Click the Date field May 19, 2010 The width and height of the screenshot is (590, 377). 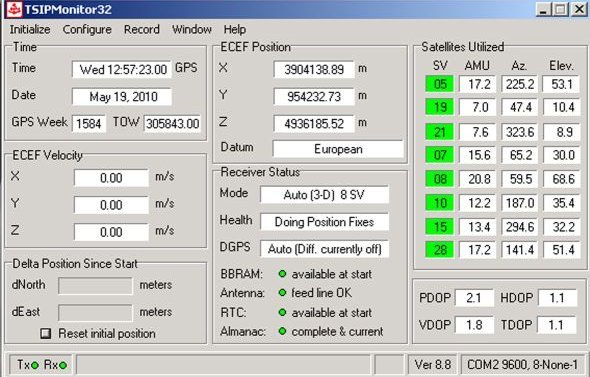pyautogui.click(x=122, y=97)
